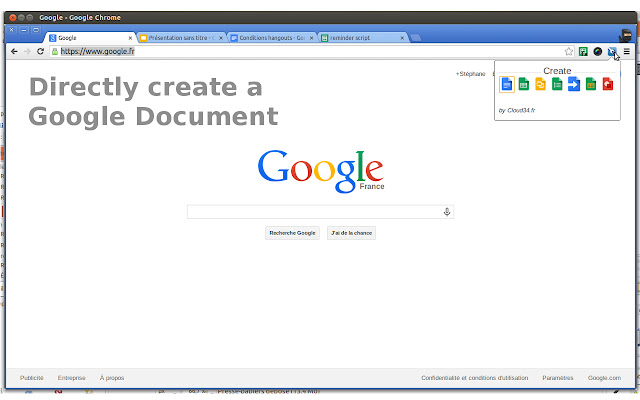The width and height of the screenshot is (640, 400).
Task: Open Confidentialité et conditions d'utilisation link
Action: (475, 378)
